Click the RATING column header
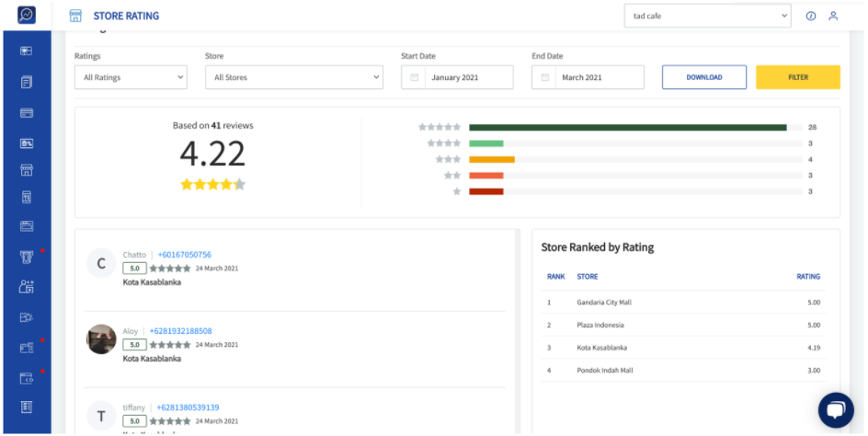Screen dimensions: 868x436 808,277
